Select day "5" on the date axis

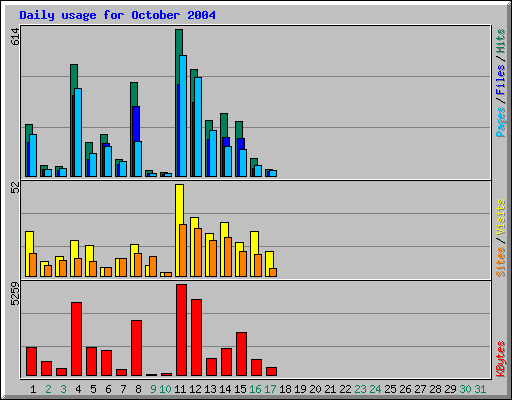93,389
